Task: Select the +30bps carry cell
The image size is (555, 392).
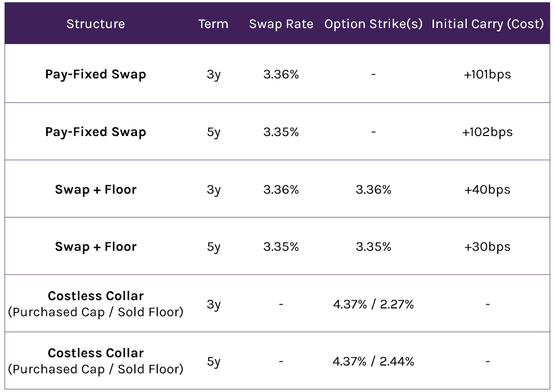Action: pos(488,247)
